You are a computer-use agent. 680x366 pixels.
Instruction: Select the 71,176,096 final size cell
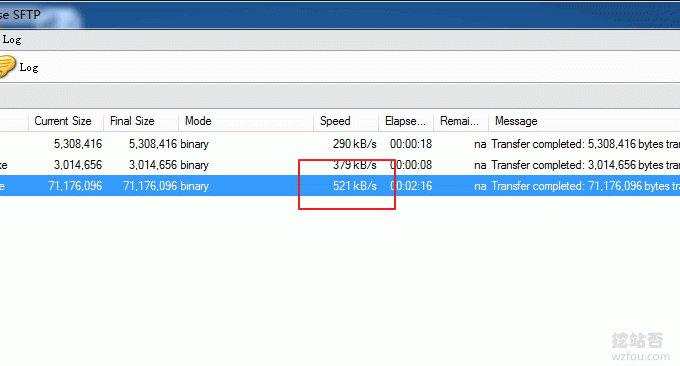pos(150,186)
